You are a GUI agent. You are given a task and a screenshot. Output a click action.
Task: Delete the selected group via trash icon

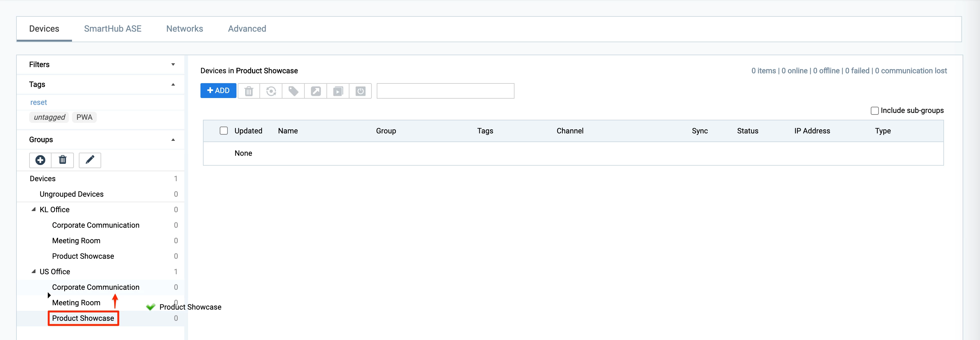click(63, 160)
